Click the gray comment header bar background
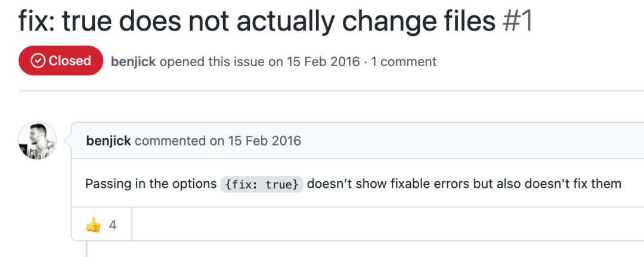Image resolution: width=644 pixels, height=257 pixels. (x=452, y=141)
